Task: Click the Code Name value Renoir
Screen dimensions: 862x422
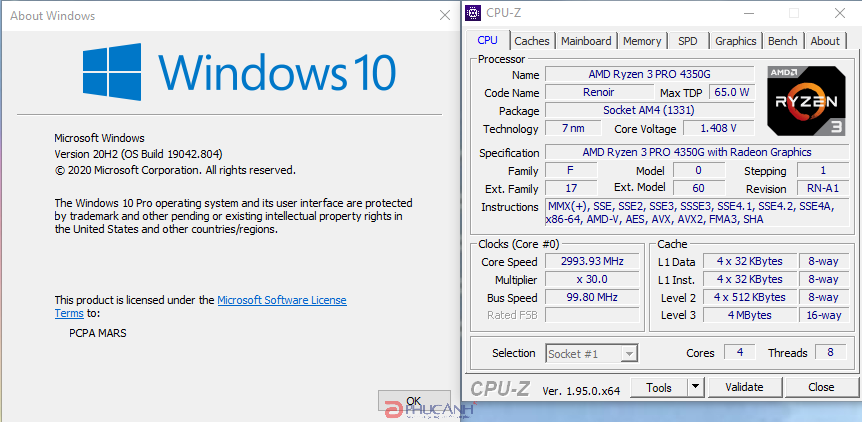Action: tap(599, 92)
